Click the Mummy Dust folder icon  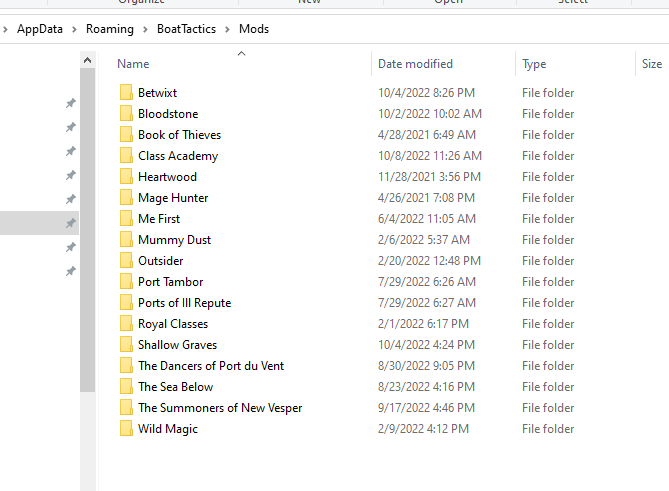tap(126, 239)
